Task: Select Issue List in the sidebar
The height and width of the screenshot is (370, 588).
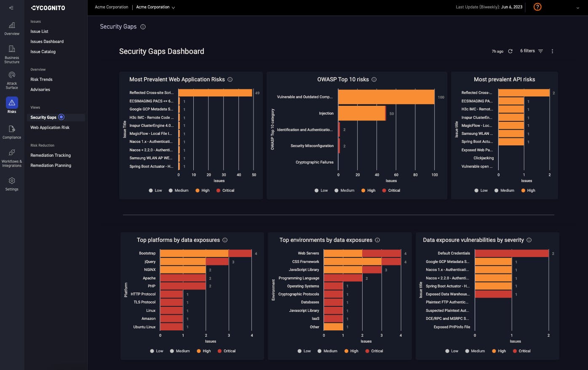Action: point(39,32)
